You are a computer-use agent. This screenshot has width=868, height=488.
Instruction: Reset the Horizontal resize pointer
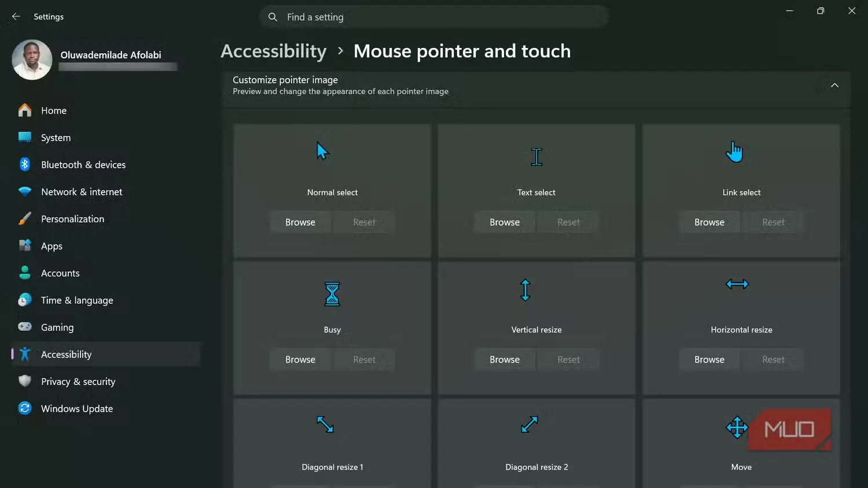[773, 360]
